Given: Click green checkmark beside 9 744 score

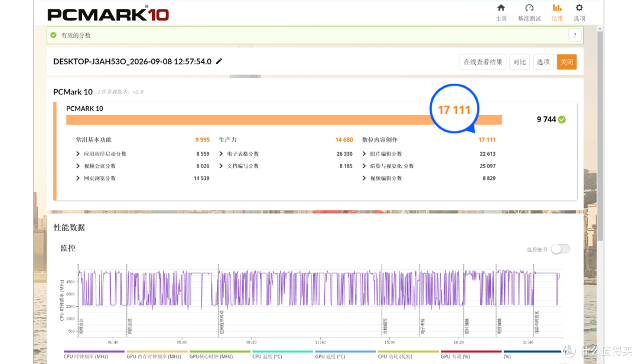Looking at the screenshot, I should 562,119.
